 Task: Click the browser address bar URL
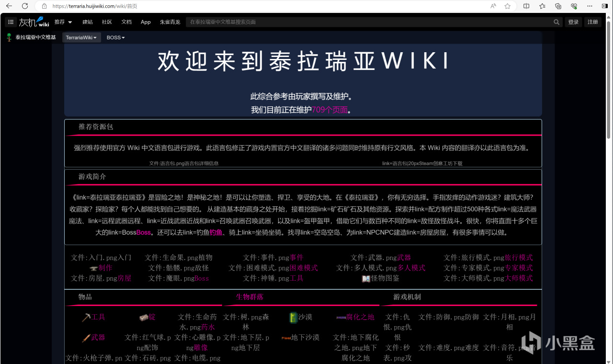[x=95, y=6]
